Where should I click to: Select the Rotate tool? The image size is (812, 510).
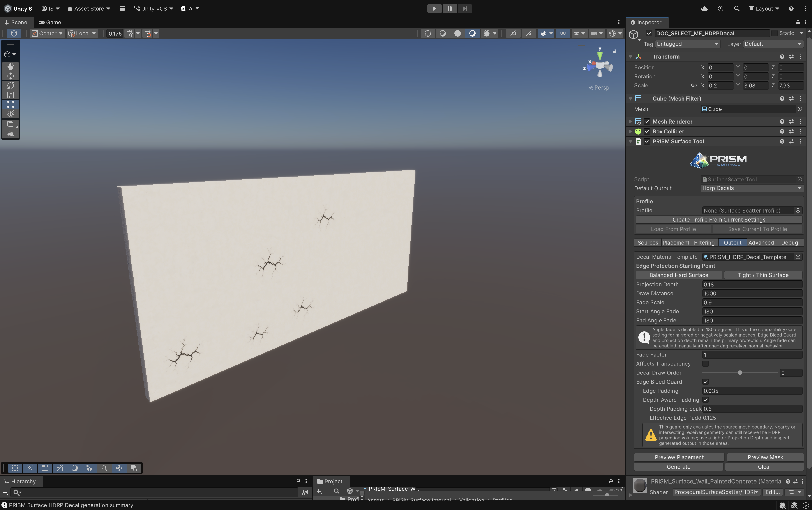[10, 85]
